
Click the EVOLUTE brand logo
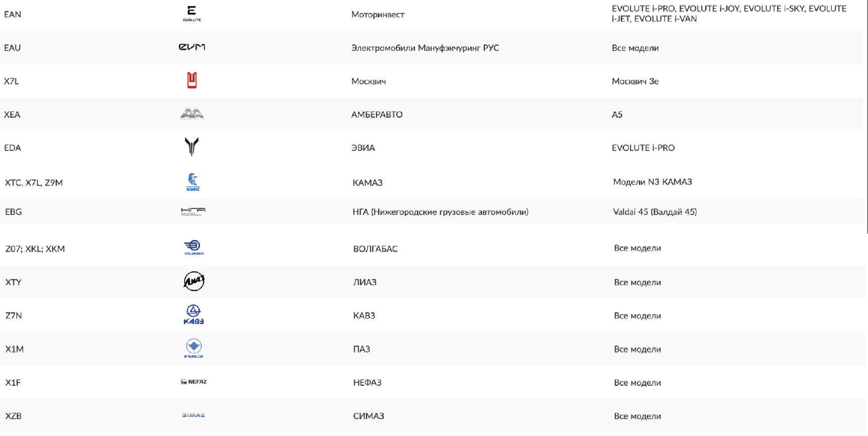(x=192, y=14)
